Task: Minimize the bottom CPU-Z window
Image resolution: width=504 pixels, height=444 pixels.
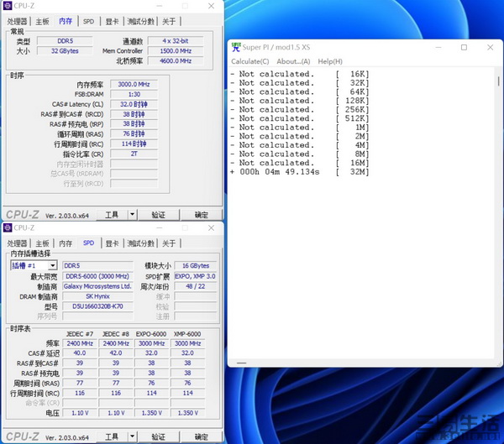Action: pos(159,227)
